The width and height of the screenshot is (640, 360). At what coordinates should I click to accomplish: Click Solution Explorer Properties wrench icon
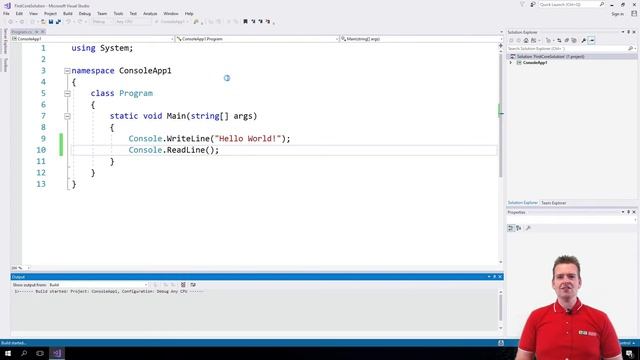coord(584,40)
